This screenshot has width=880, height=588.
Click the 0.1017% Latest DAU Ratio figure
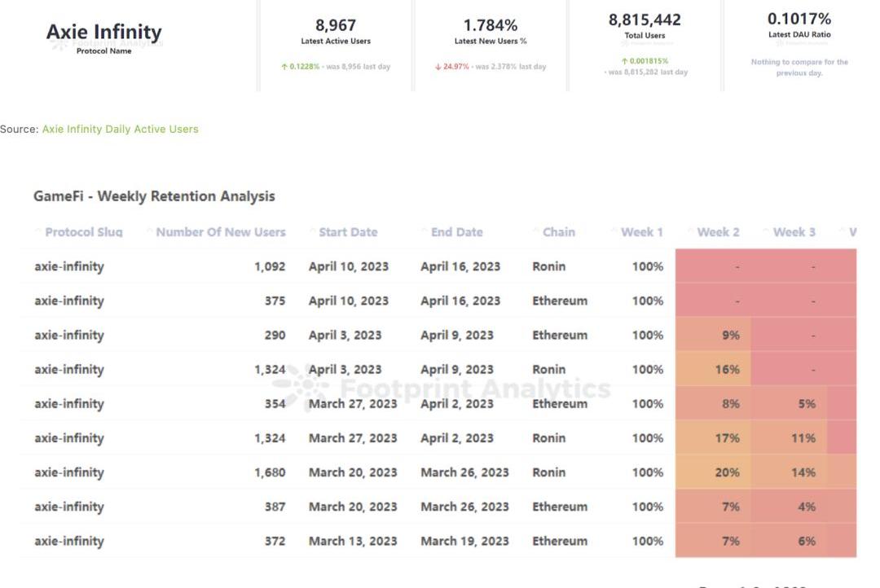pos(799,18)
